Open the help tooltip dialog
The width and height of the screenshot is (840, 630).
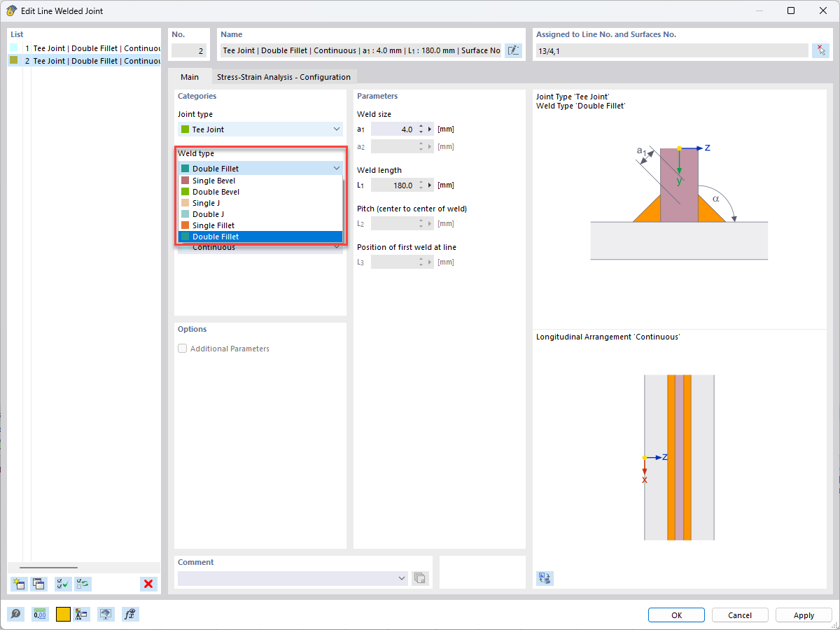[15, 614]
